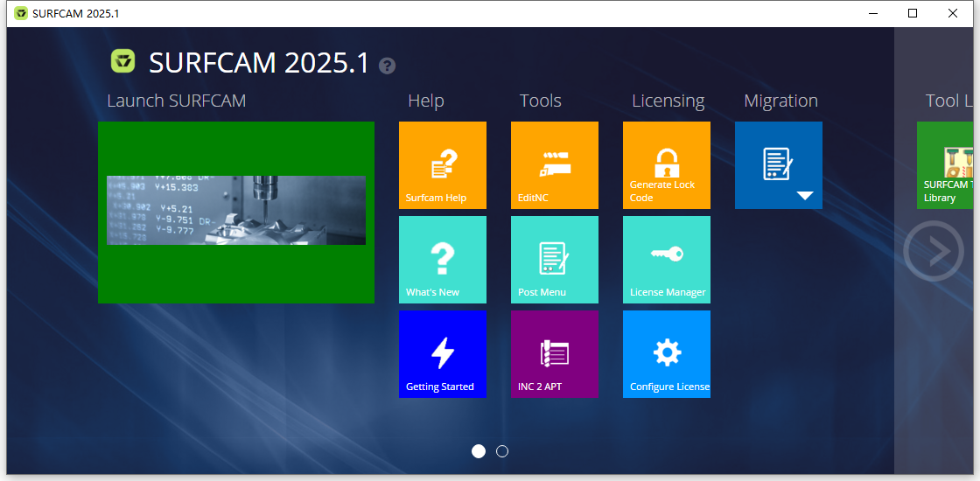The image size is (980, 481).
Task: Open the What's New tile
Action: [x=442, y=260]
